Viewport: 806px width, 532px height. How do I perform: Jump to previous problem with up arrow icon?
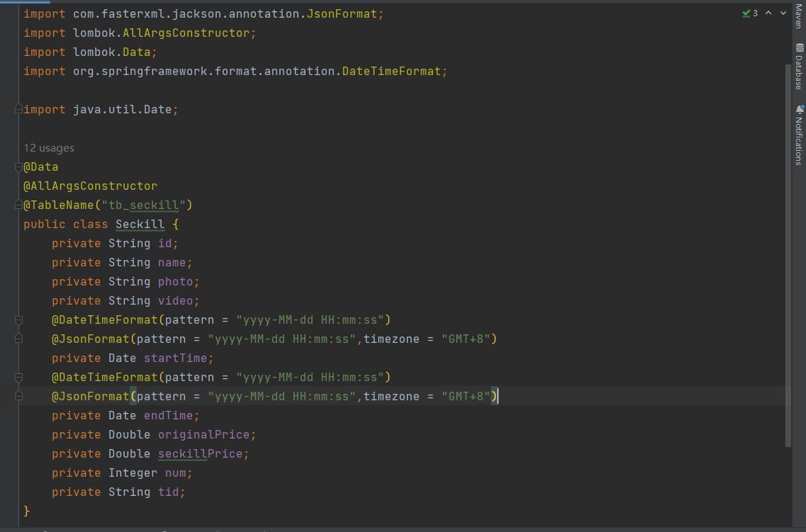pyautogui.click(x=768, y=13)
